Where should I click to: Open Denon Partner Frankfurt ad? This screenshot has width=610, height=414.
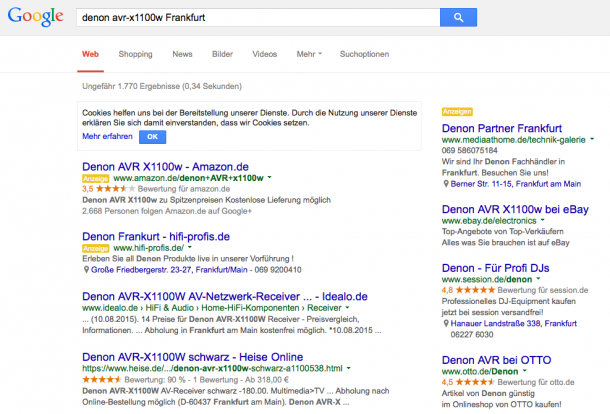(x=502, y=128)
